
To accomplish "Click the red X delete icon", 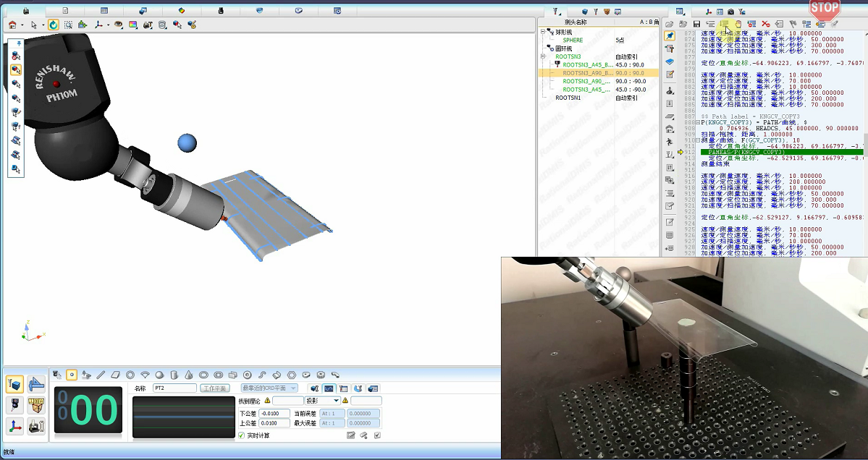I will (765, 25).
